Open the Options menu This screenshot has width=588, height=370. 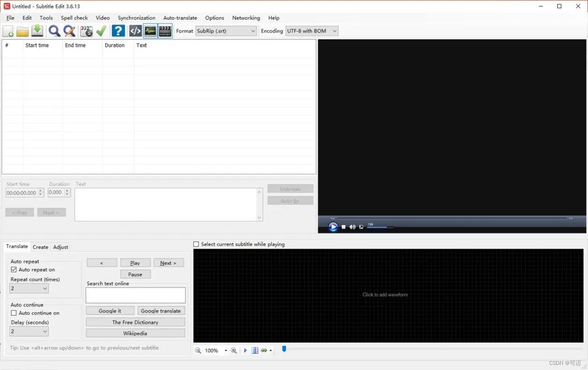pos(214,18)
